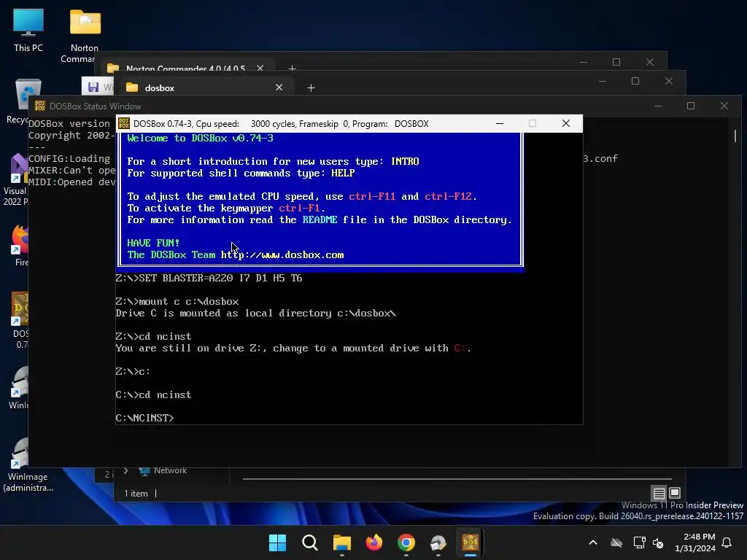Viewport: 747px width, 560px height.
Task: Open the notifications bell
Action: pyautogui.click(x=727, y=542)
